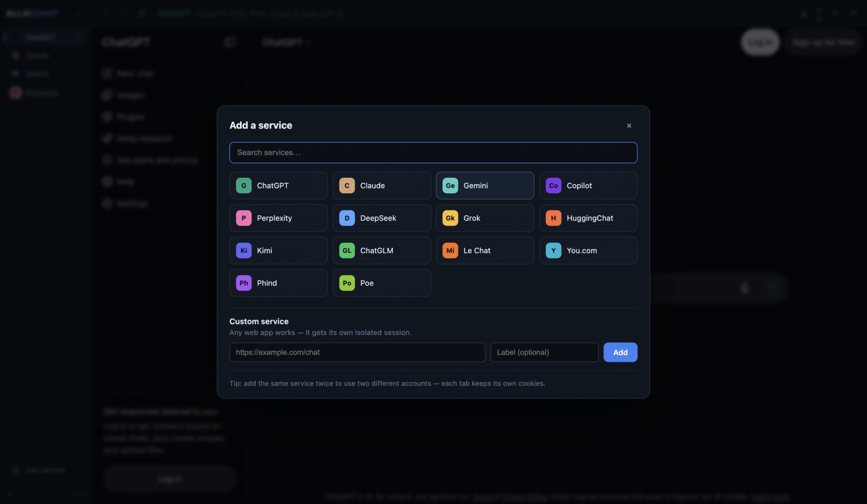
Task: Add the Grok service
Action: tap(485, 218)
